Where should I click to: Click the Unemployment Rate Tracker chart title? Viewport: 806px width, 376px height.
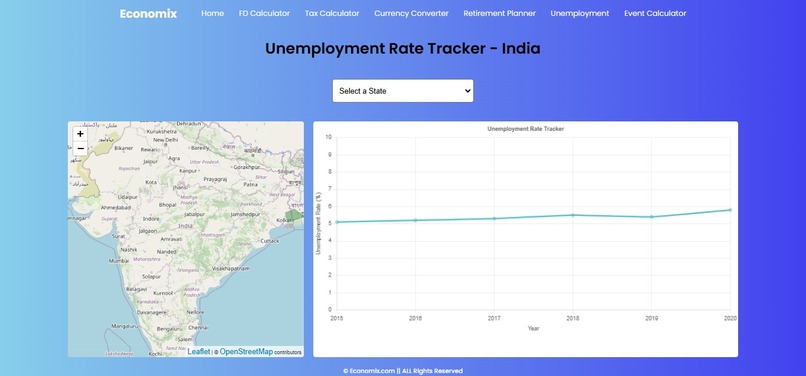(525, 129)
